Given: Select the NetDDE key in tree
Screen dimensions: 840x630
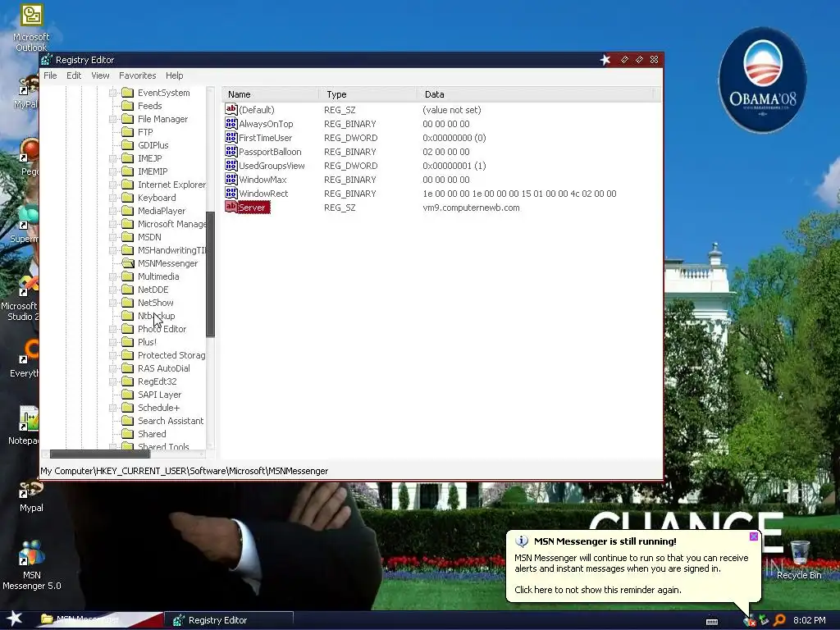Looking at the screenshot, I should [153, 290].
